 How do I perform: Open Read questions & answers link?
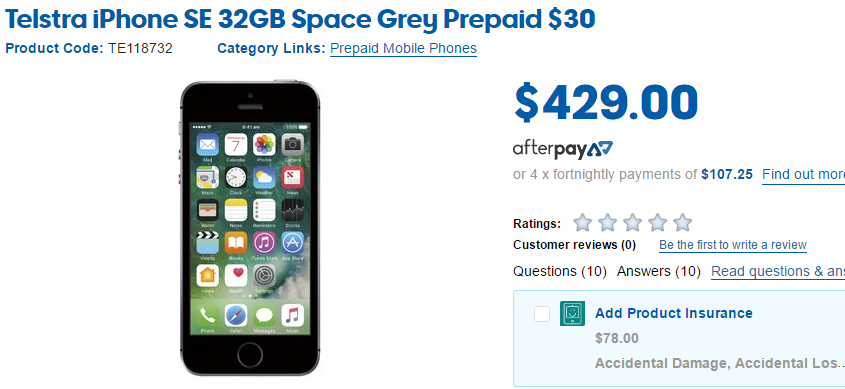click(778, 272)
